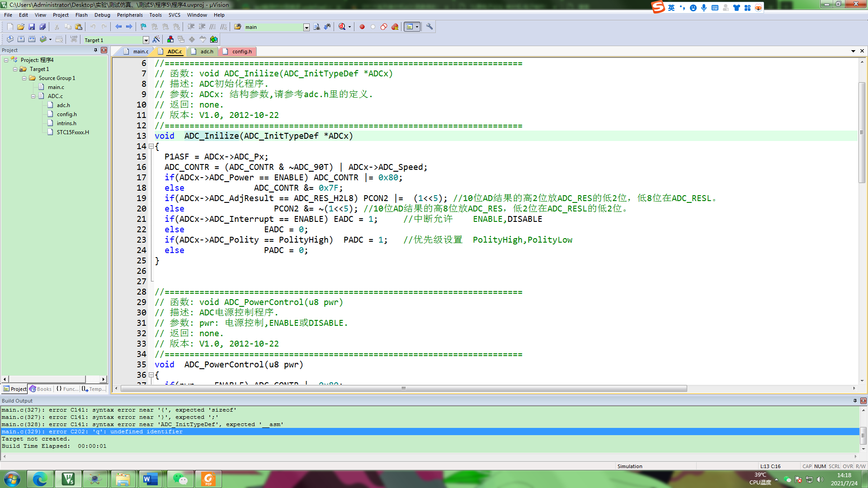Open the SVCS menu
This screenshot has height=488, width=868.
pos(175,15)
